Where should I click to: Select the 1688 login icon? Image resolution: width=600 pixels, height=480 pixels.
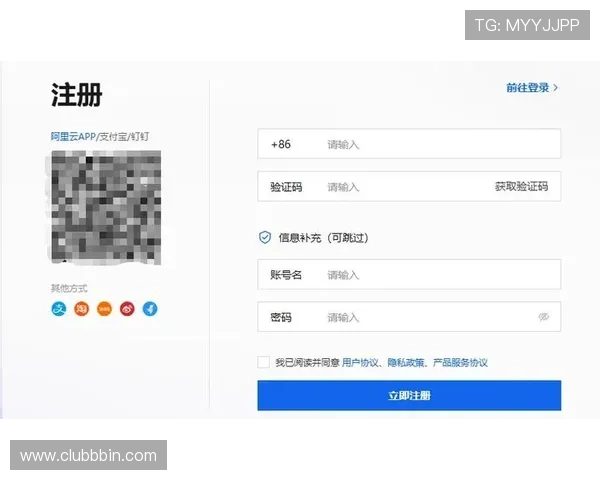104,309
